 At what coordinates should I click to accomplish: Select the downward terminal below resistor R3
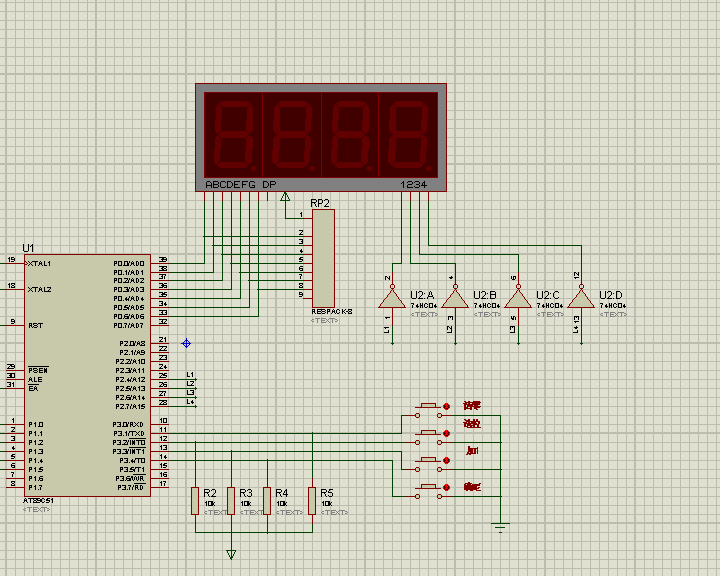pyautogui.click(x=231, y=554)
